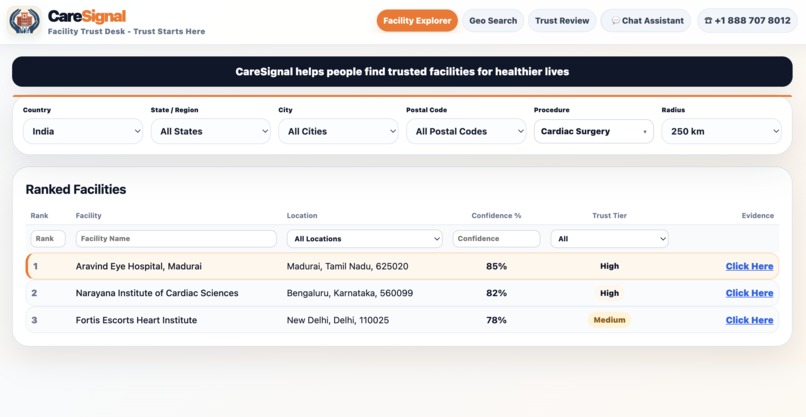This screenshot has width=806, height=417.
Task: Go to the Trust Review tab
Action: pos(562,21)
